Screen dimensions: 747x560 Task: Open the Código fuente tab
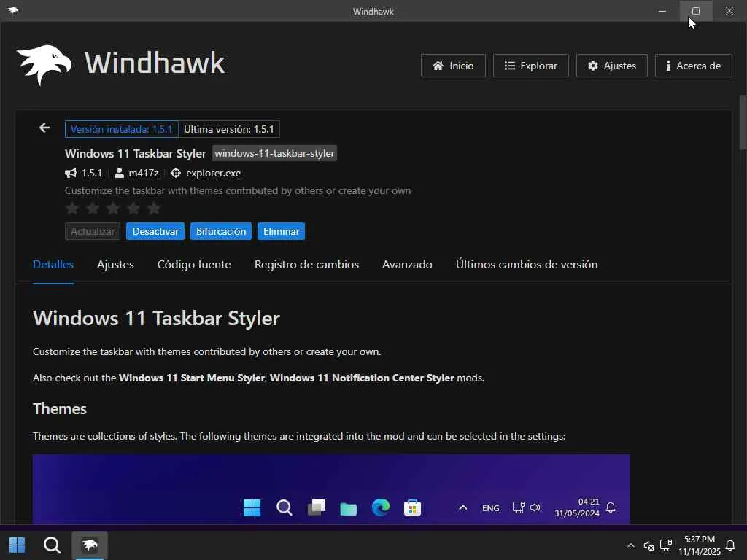[x=194, y=264]
